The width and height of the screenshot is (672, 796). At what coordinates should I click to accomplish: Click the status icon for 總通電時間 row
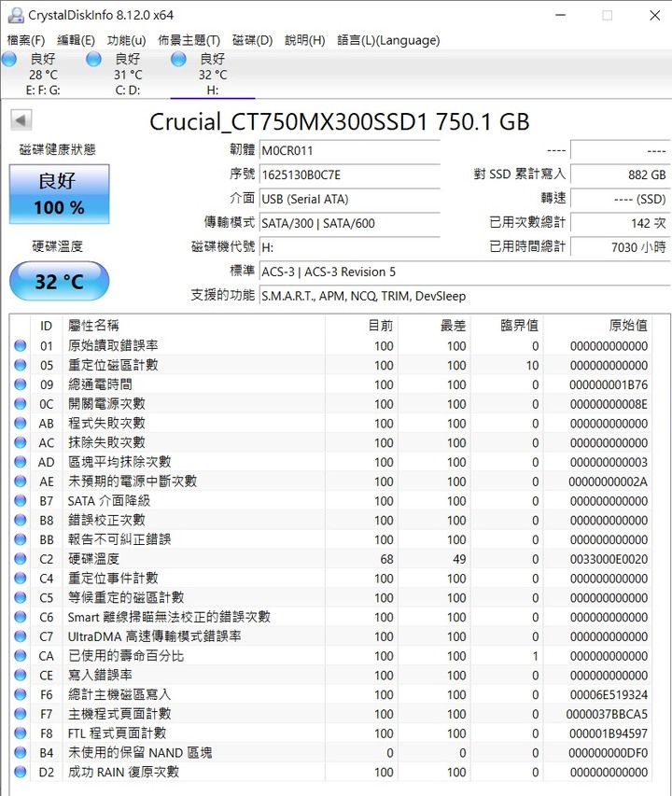(x=21, y=384)
